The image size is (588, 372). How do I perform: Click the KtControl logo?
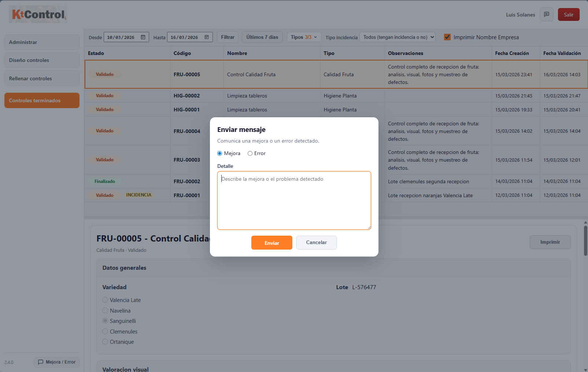[x=38, y=15]
